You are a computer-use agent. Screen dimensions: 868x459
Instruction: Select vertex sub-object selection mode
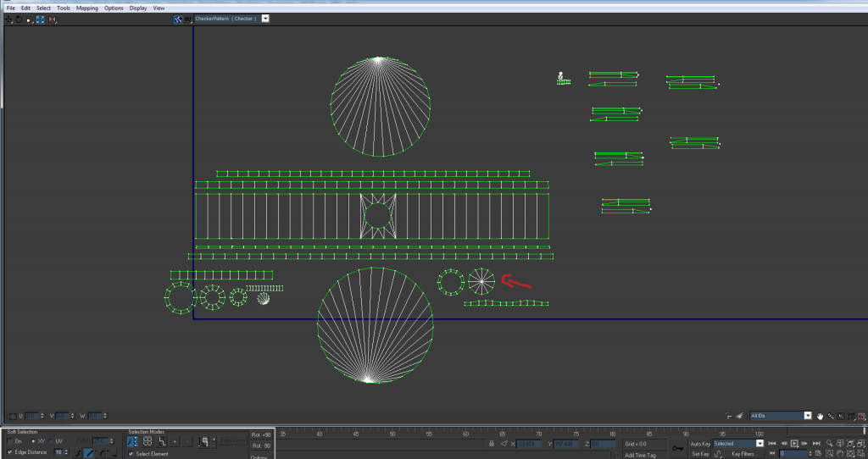tap(133, 441)
